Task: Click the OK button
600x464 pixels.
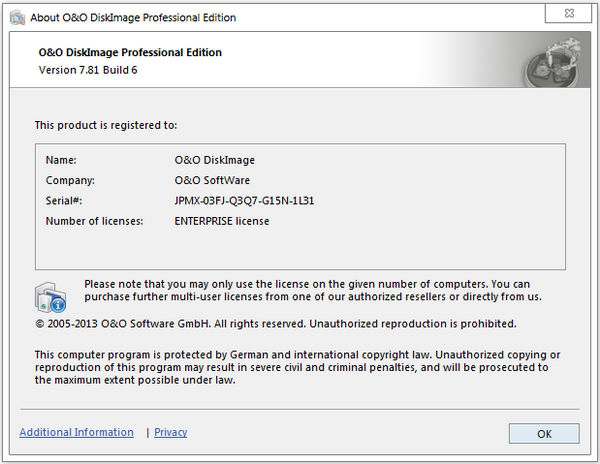Action: [x=543, y=433]
